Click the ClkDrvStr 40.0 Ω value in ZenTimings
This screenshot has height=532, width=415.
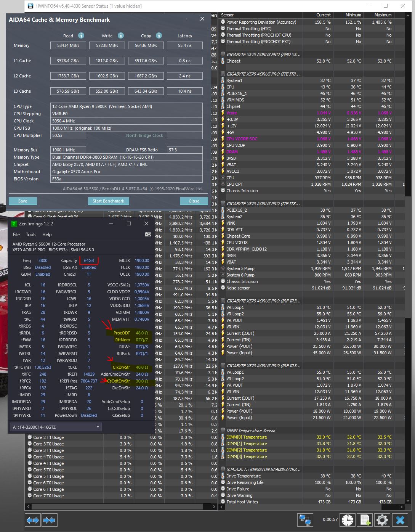[x=142, y=367]
